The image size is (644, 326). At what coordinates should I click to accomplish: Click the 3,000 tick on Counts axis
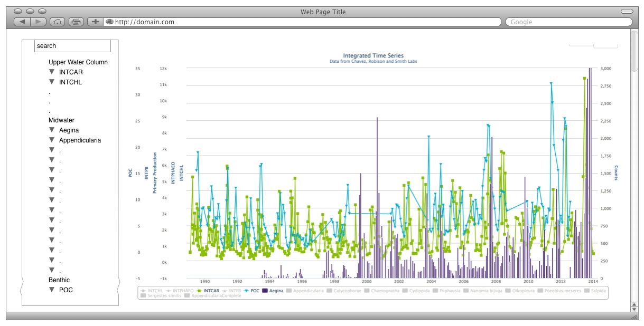tap(606, 69)
